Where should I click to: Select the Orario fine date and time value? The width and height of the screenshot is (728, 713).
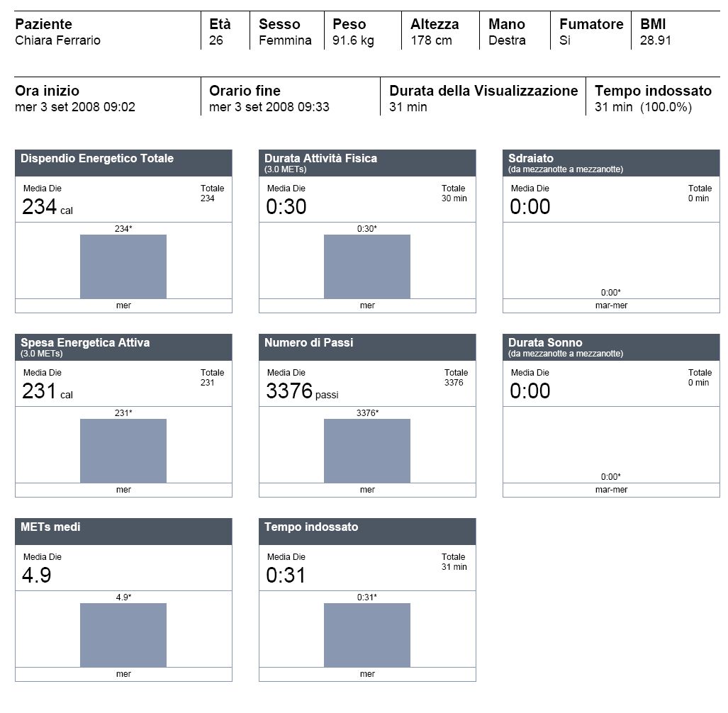pyautogui.click(x=269, y=107)
